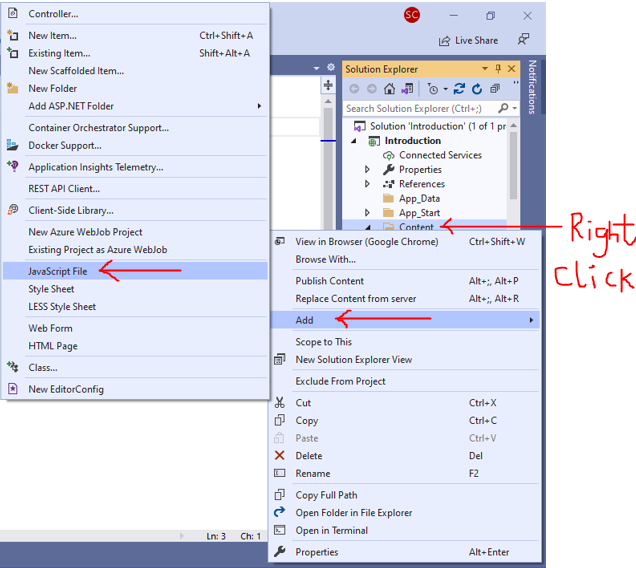
Task: Choose Style Sheet from the Add submenu
Action: coord(135,289)
